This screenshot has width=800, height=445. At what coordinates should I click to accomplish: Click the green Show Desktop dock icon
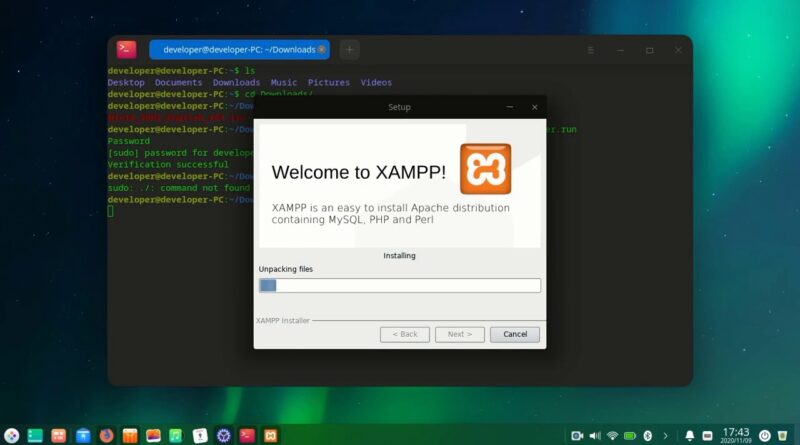pyautogui.click(x=35, y=436)
